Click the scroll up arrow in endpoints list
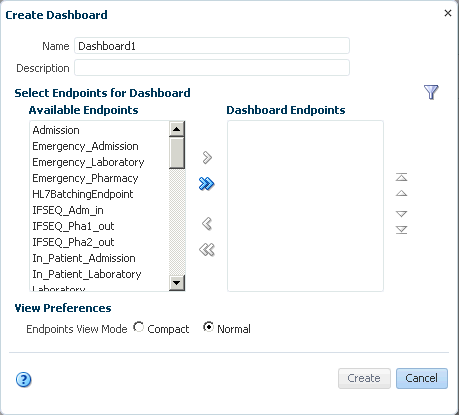459x415 pixels. 177,129
